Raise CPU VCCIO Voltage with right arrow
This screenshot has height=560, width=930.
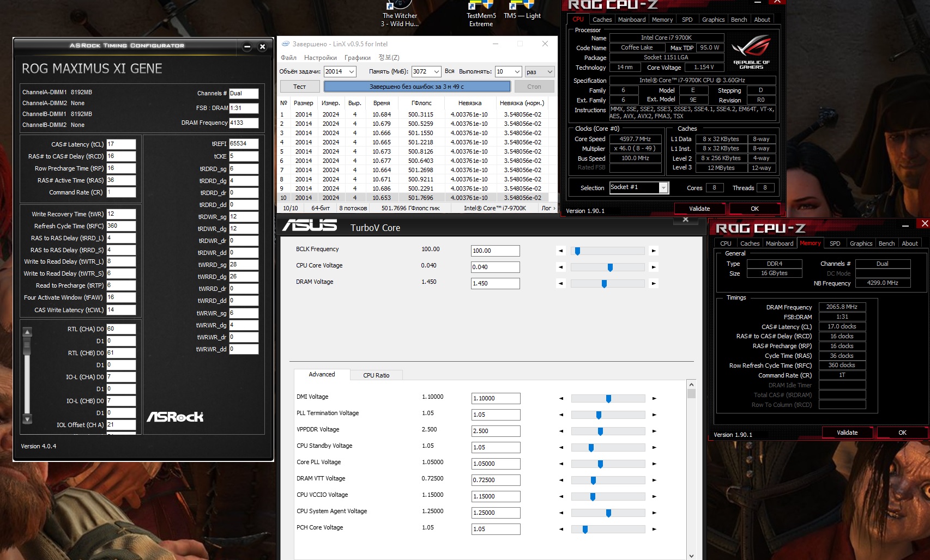tap(654, 497)
